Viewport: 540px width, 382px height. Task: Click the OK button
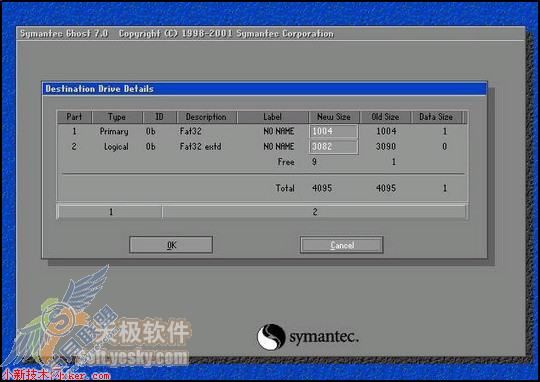tap(171, 245)
